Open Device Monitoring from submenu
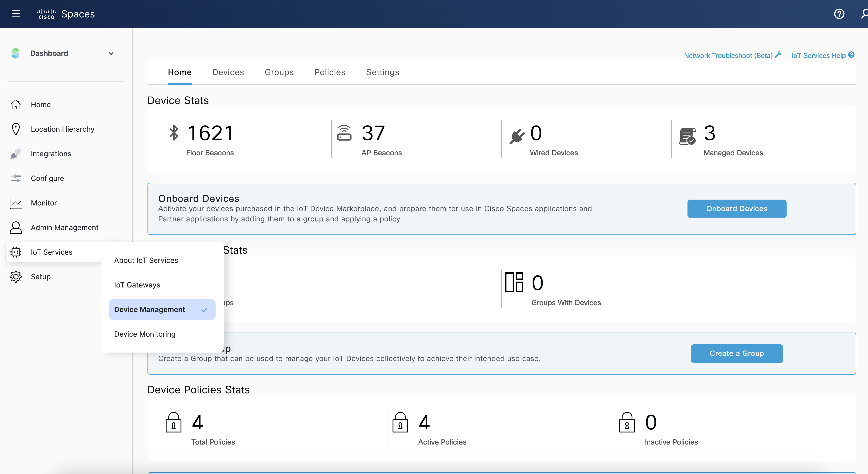This screenshot has height=474, width=868. click(145, 334)
